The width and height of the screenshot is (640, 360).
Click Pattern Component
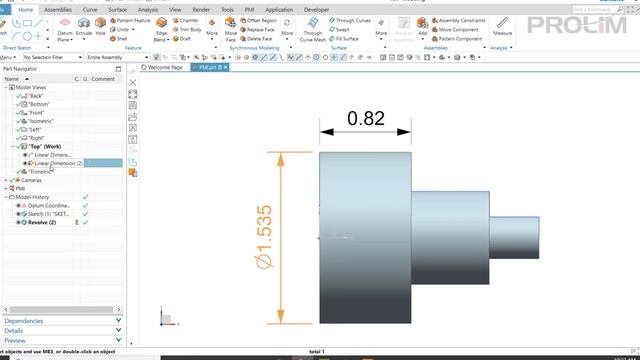[x=457, y=39]
